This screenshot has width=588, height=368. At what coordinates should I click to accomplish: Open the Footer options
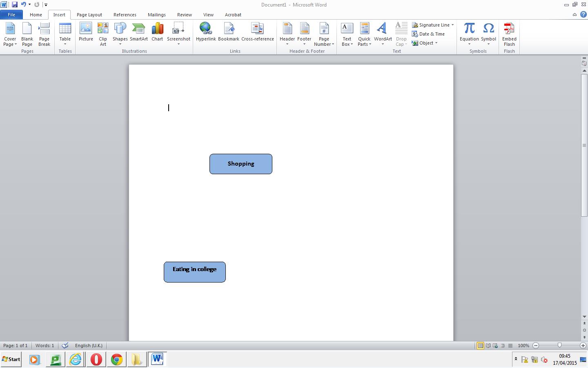click(x=304, y=34)
